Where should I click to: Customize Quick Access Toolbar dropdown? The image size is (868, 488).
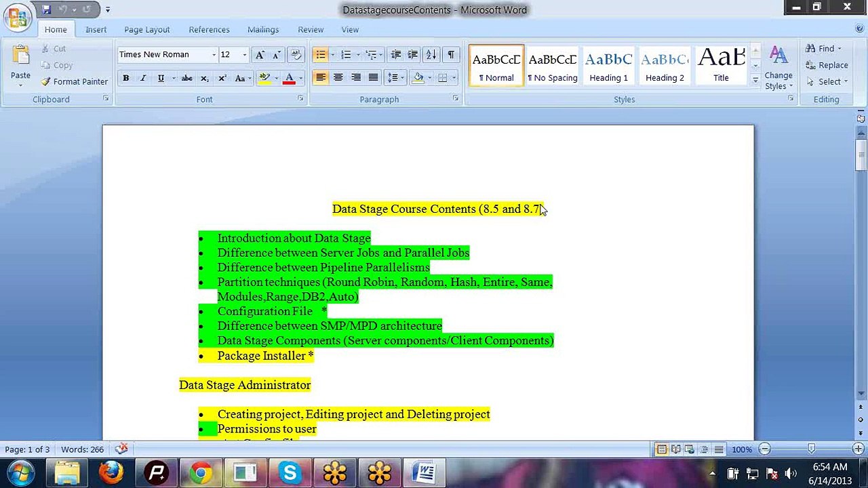[x=107, y=9]
